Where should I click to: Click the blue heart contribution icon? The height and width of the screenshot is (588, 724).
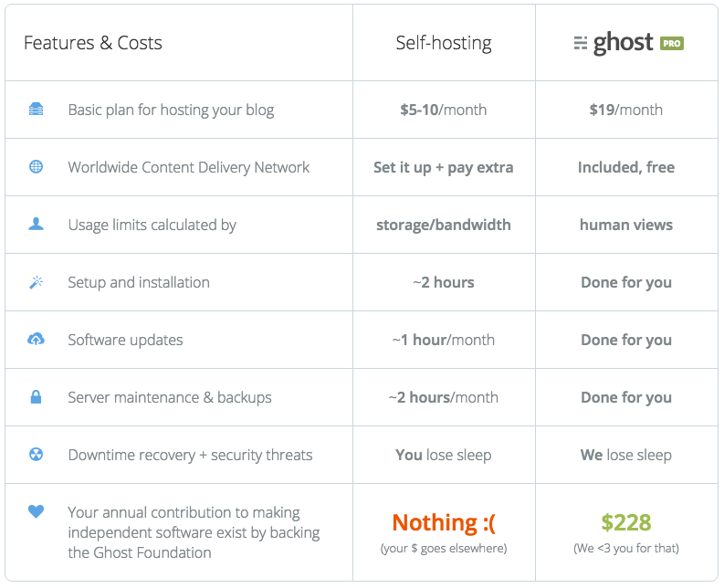point(36,511)
